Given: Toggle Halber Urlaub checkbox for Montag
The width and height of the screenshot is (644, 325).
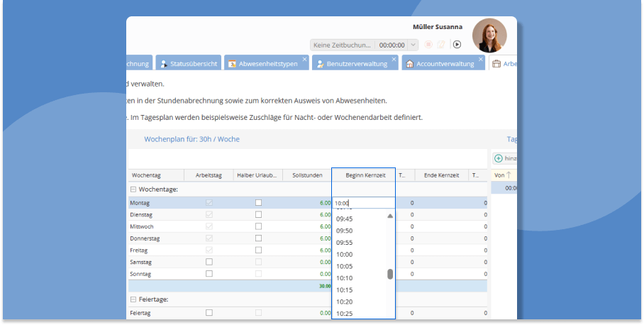Looking at the screenshot, I should (x=258, y=203).
